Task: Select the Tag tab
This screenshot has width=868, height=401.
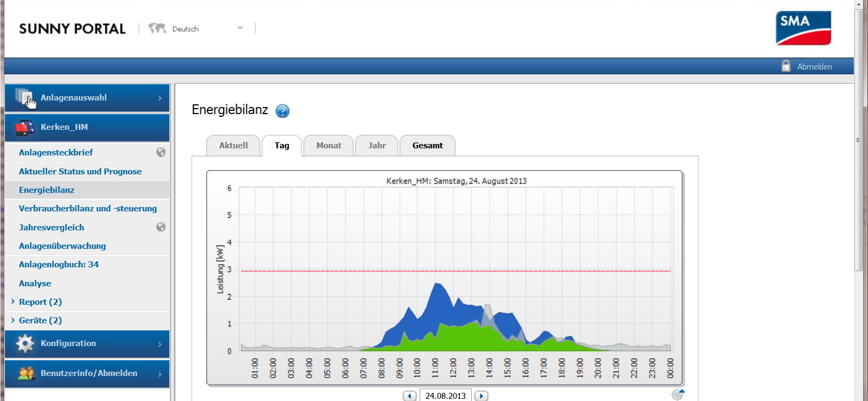Action: click(282, 146)
